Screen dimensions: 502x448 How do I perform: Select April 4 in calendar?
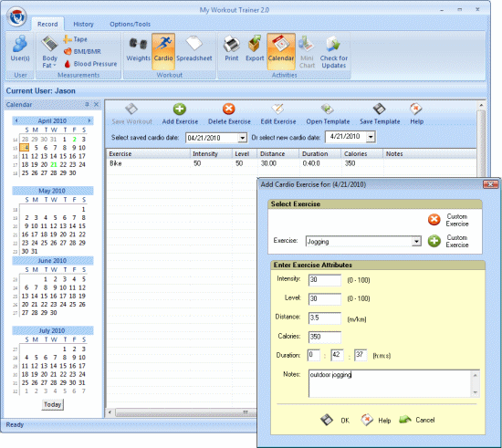tap(25, 148)
